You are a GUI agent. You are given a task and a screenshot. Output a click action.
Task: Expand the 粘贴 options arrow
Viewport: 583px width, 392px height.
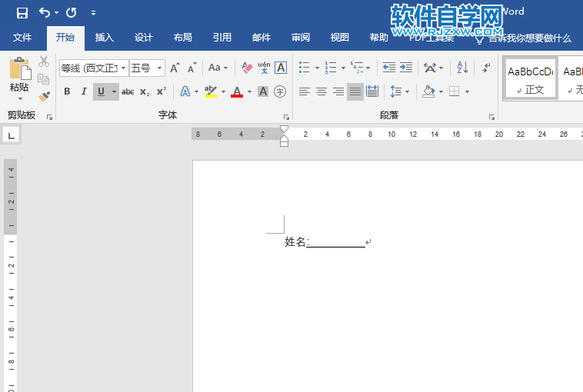(20, 99)
